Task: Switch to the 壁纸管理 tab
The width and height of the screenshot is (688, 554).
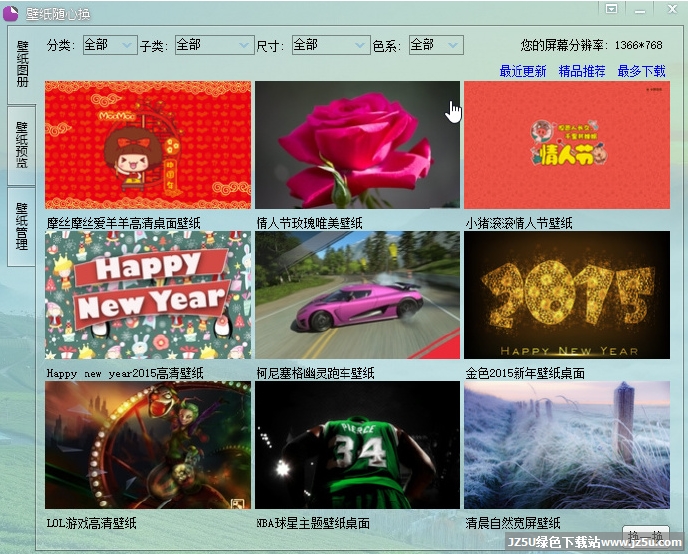Action: click(22, 227)
